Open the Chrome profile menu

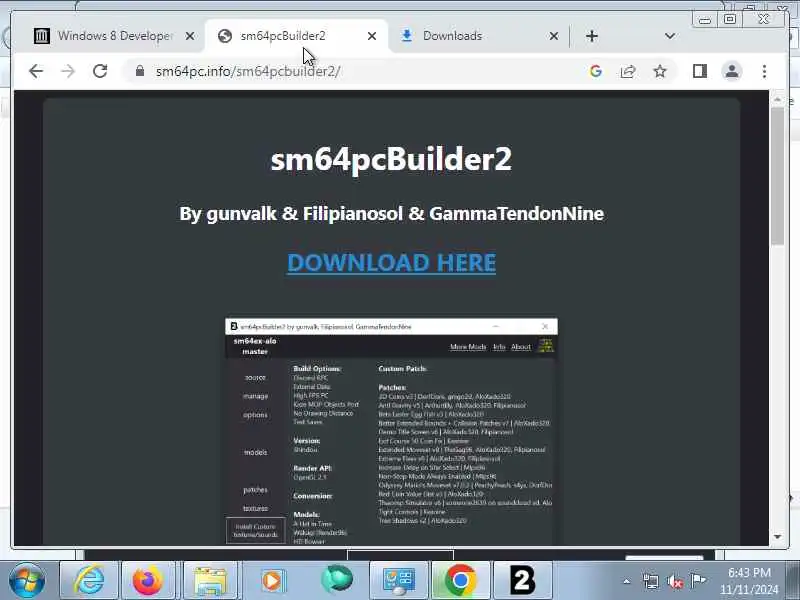(732, 71)
